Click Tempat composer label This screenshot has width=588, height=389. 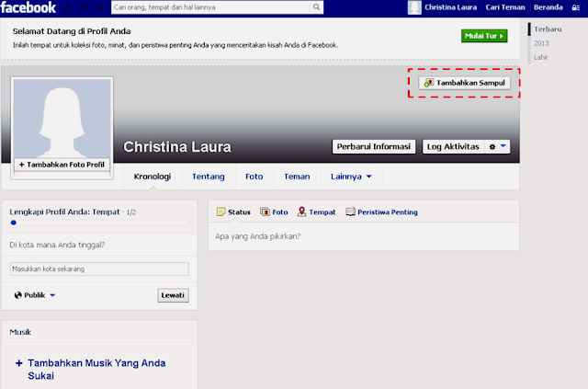coord(322,212)
